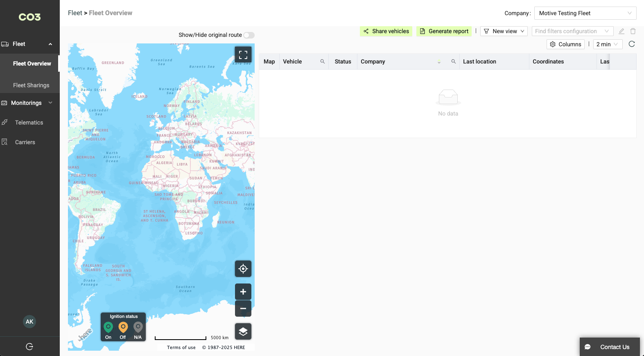The height and width of the screenshot is (356, 644).
Task: Click the refresh table icon
Action: point(632,44)
